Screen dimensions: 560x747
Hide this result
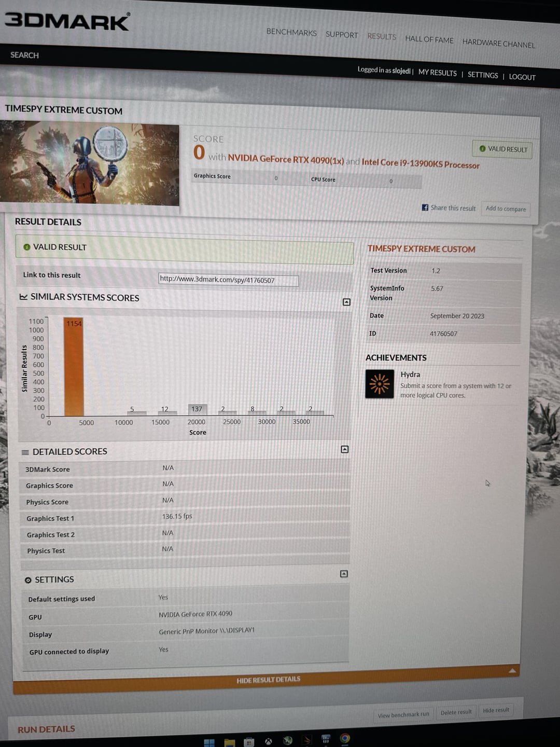coord(496,710)
